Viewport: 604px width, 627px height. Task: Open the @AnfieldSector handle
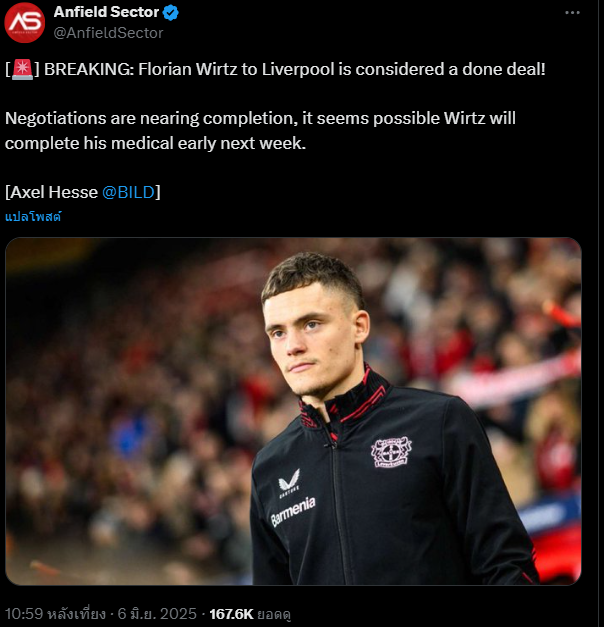[108, 33]
